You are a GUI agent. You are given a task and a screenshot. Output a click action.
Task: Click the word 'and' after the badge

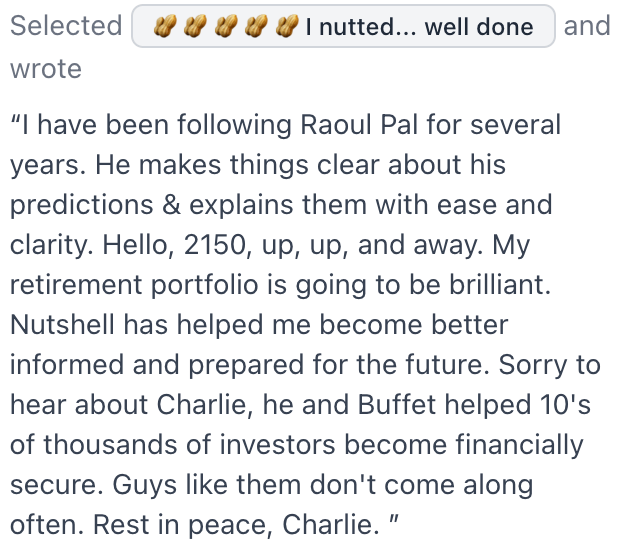click(x=587, y=25)
